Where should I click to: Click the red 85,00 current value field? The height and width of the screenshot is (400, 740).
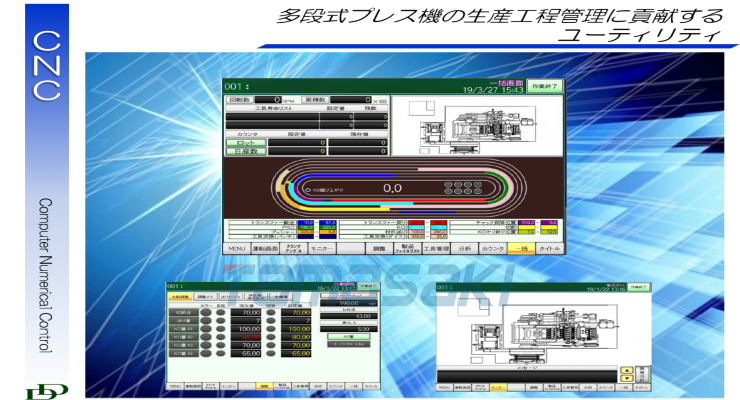click(246, 337)
